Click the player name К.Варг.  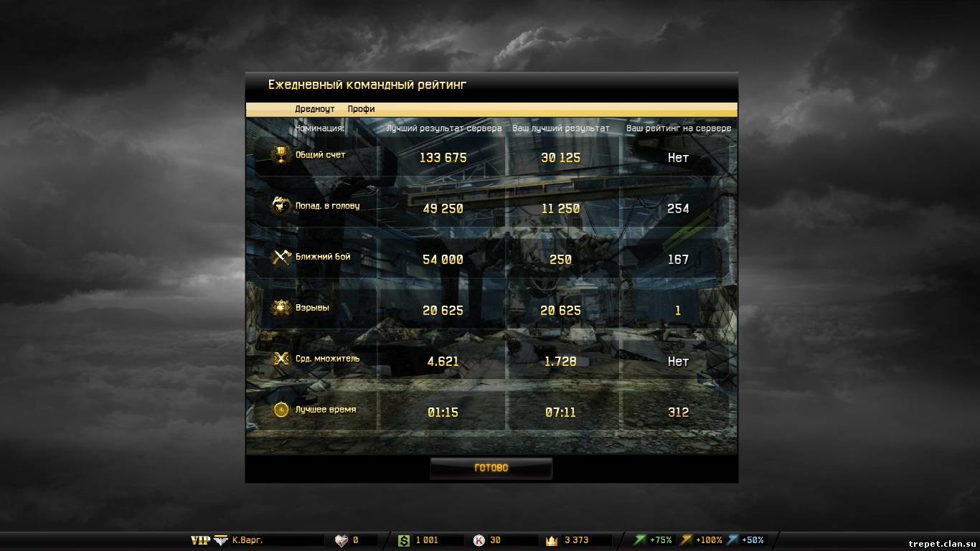(248, 540)
